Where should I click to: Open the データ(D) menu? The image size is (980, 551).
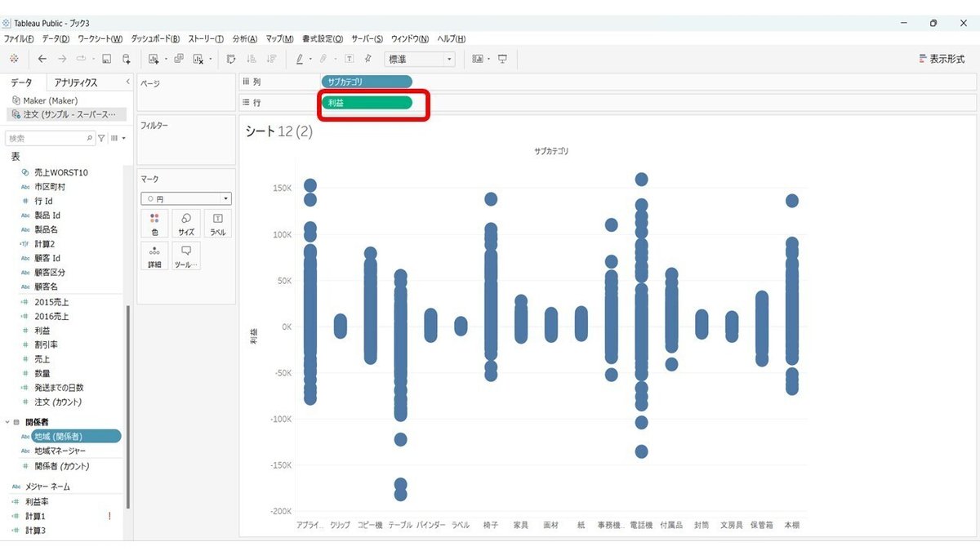point(56,39)
